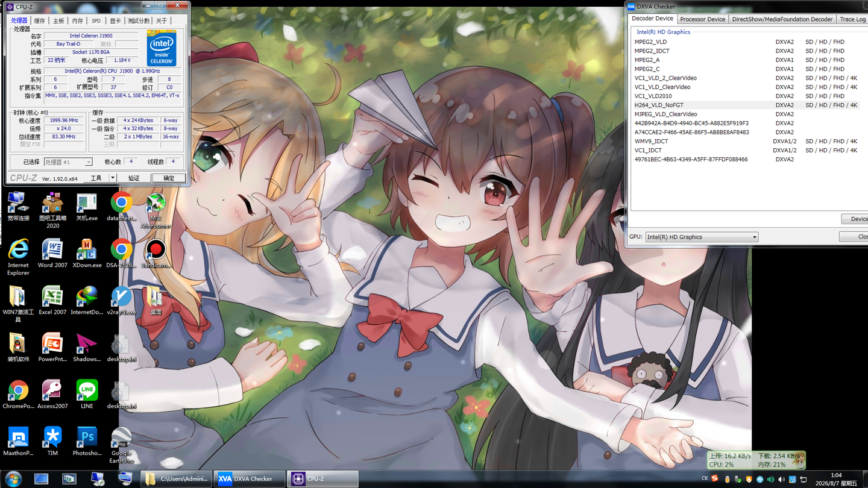Switch to the C:\Users\Admini... taskbar window
This screenshot has width=868, height=488.
177,479
